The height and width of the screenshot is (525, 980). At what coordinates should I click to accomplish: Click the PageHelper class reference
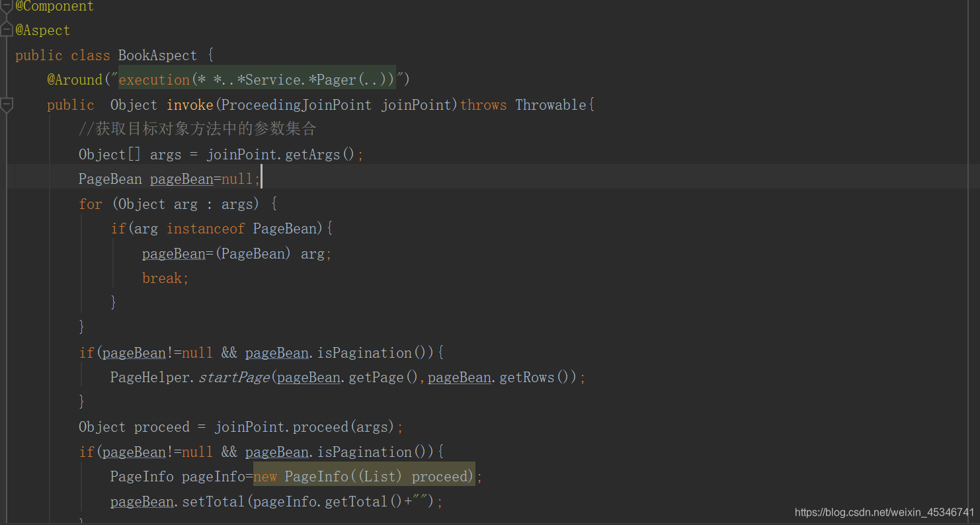(149, 378)
